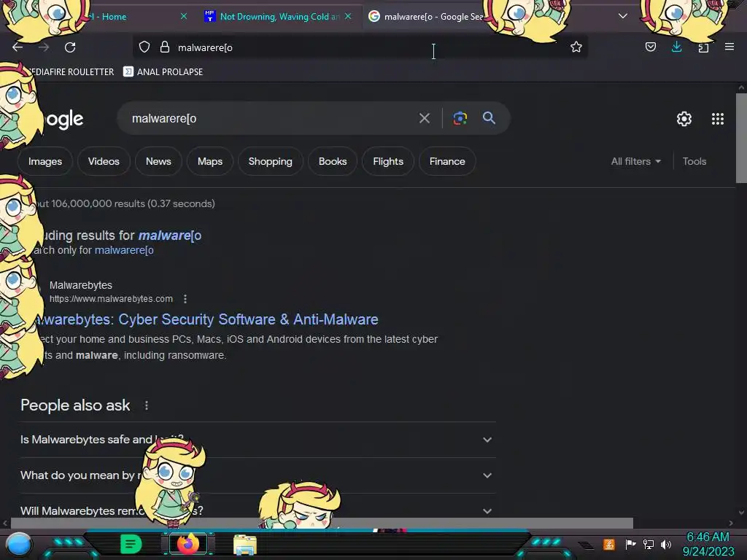Reload the page with refresh icon
The image size is (747, 560).
coord(70,47)
